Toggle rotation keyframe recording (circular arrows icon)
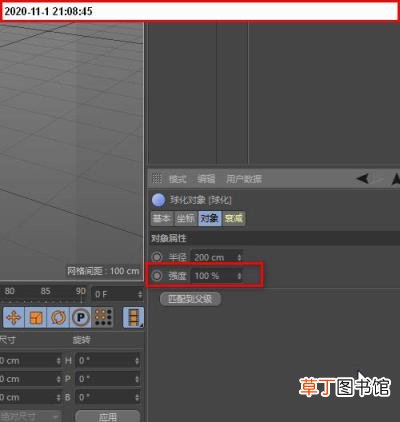Image resolution: width=400 pixels, height=422 pixels. point(58,317)
